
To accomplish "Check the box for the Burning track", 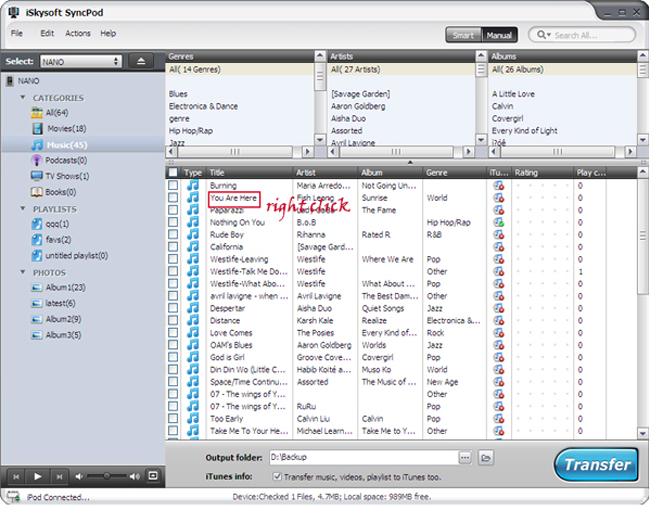I will [x=174, y=186].
